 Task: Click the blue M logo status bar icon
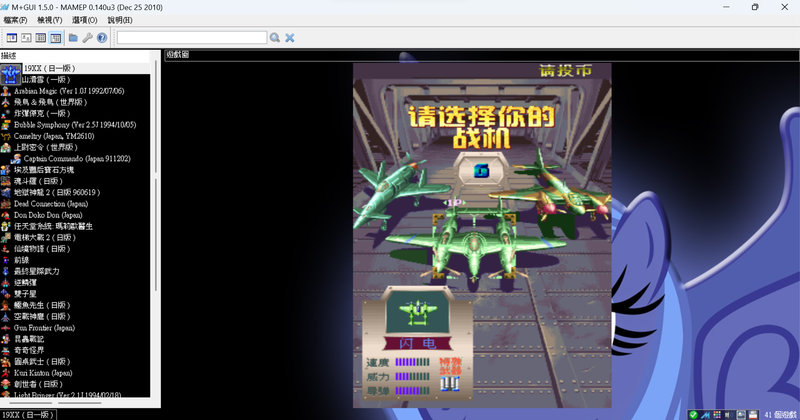coord(705,415)
